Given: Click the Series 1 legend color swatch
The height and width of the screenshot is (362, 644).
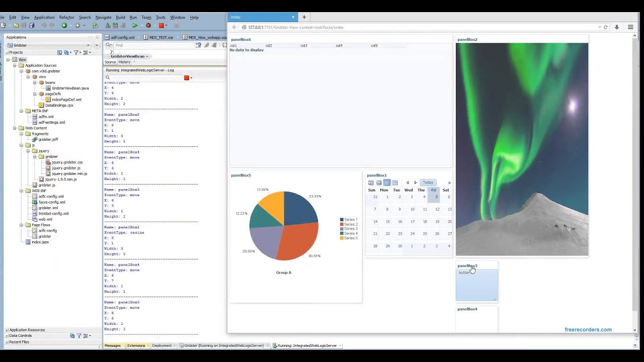Looking at the screenshot, I should [342, 220].
